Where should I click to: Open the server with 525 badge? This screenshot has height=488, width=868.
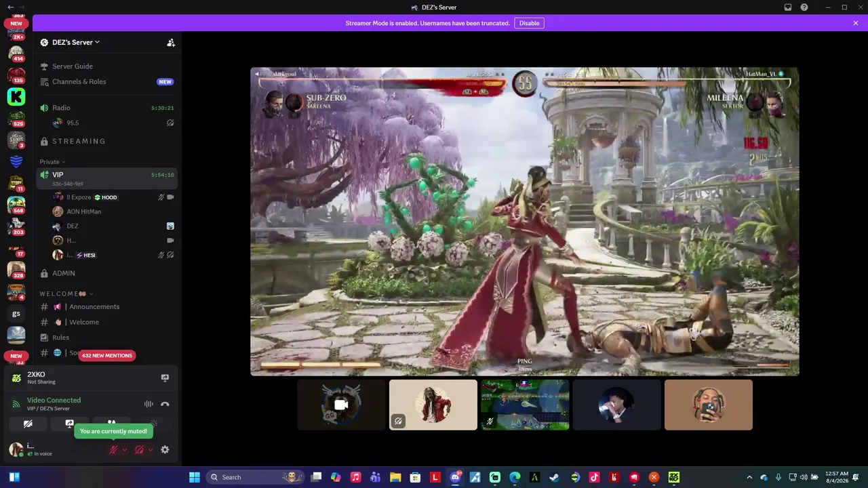pyautogui.click(x=16, y=119)
